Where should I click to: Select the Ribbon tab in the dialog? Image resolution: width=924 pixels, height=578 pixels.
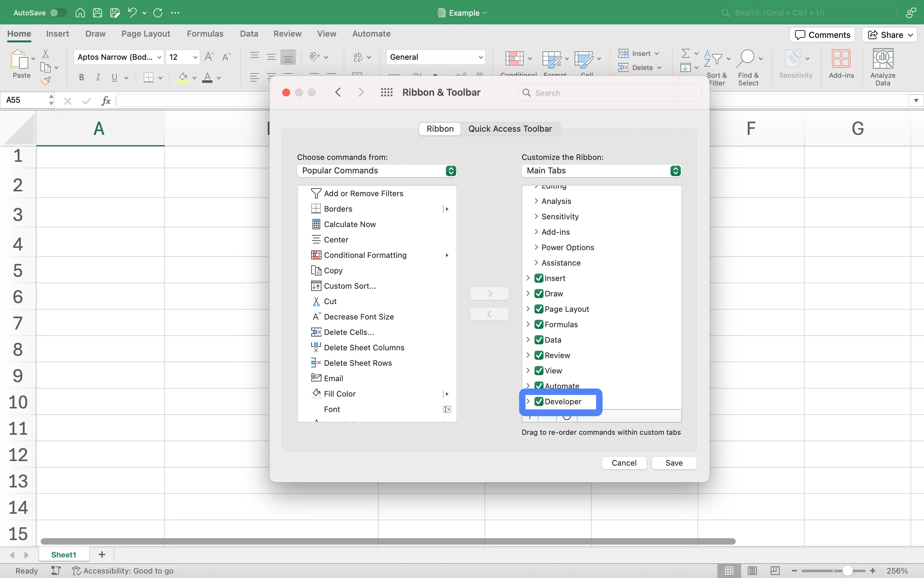pyautogui.click(x=440, y=129)
